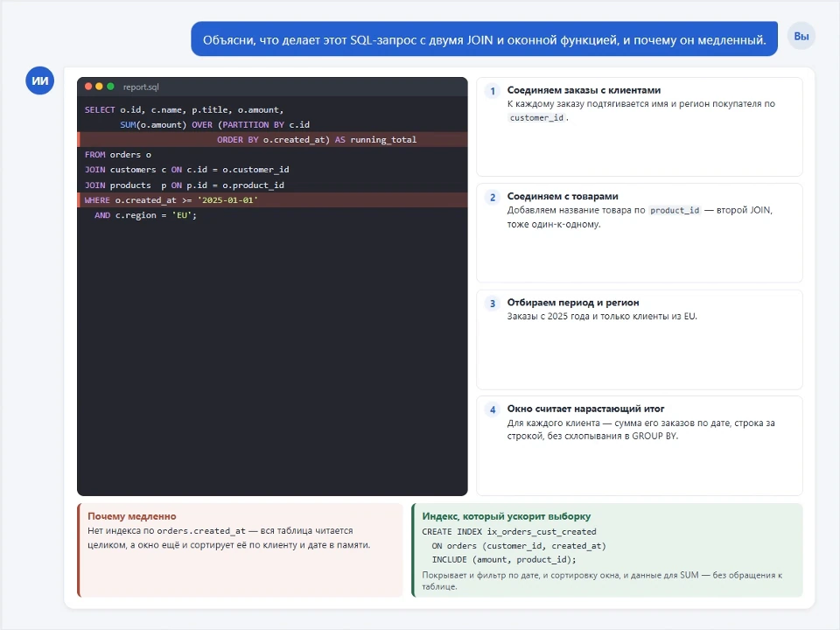Screen dimensions: 840x630
Task: Click the green window dot in report.sql header
Action: (110, 87)
